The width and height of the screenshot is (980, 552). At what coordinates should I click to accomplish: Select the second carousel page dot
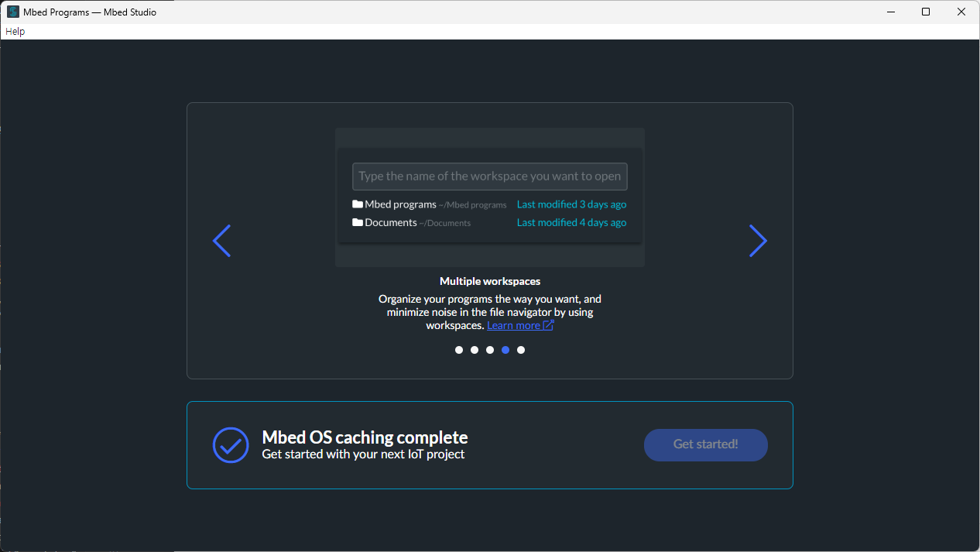click(x=475, y=350)
